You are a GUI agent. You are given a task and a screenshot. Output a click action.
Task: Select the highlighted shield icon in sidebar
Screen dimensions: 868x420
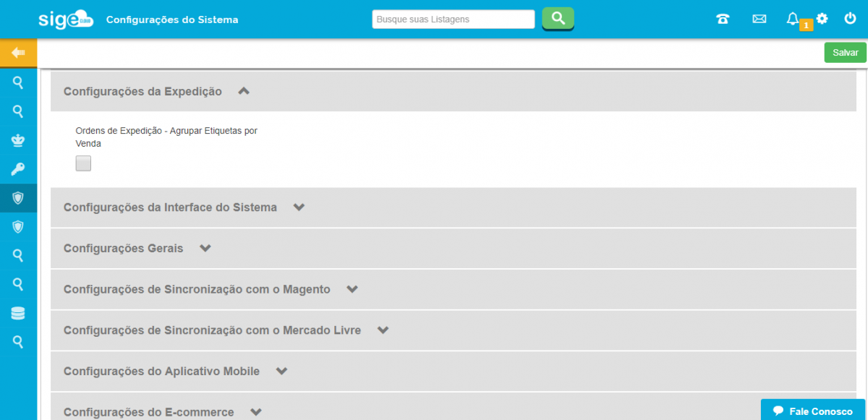click(x=18, y=197)
